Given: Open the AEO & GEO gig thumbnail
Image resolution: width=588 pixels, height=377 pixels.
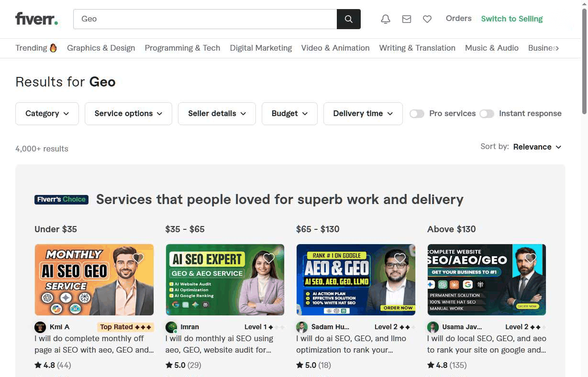Looking at the screenshot, I should [x=356, y=280].
